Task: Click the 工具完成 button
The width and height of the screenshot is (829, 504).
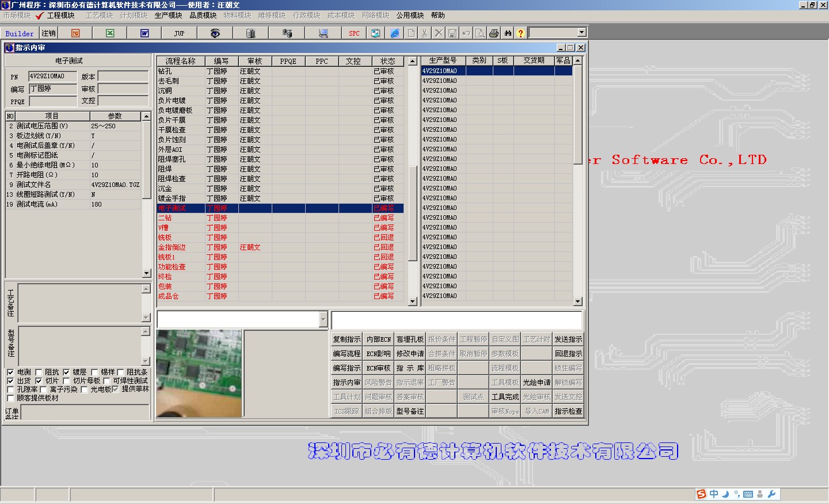Action: coord(505,397)
